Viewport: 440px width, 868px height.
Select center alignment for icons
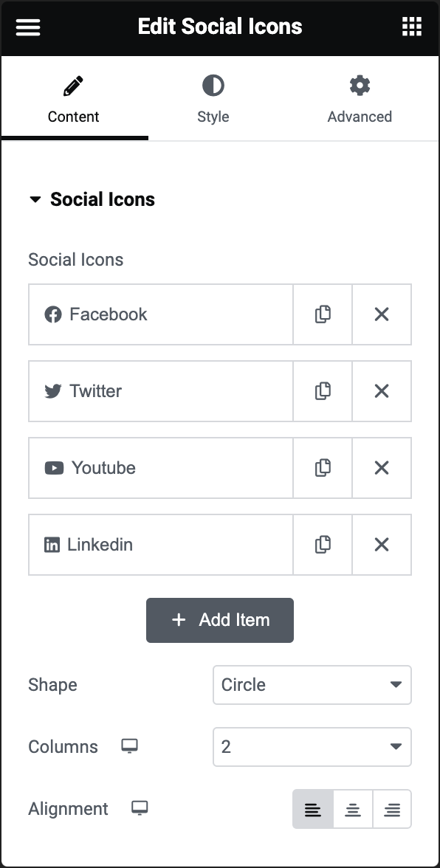[353, 808]
